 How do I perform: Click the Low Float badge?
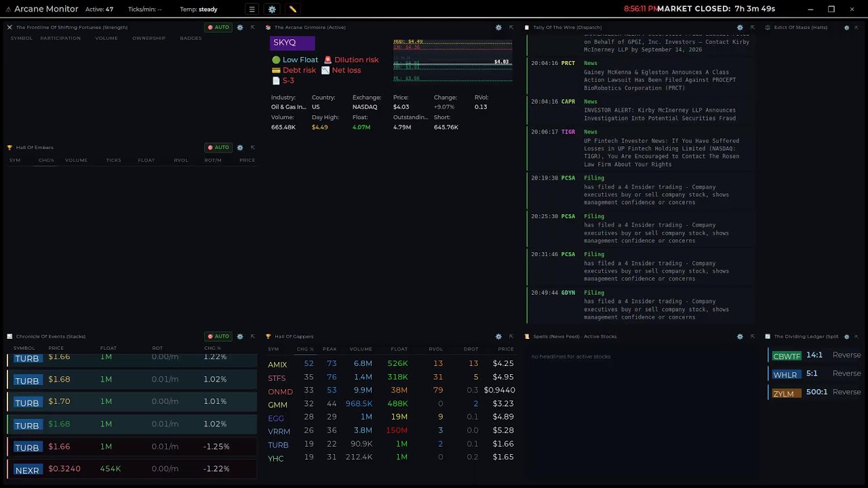pos(295,60)
